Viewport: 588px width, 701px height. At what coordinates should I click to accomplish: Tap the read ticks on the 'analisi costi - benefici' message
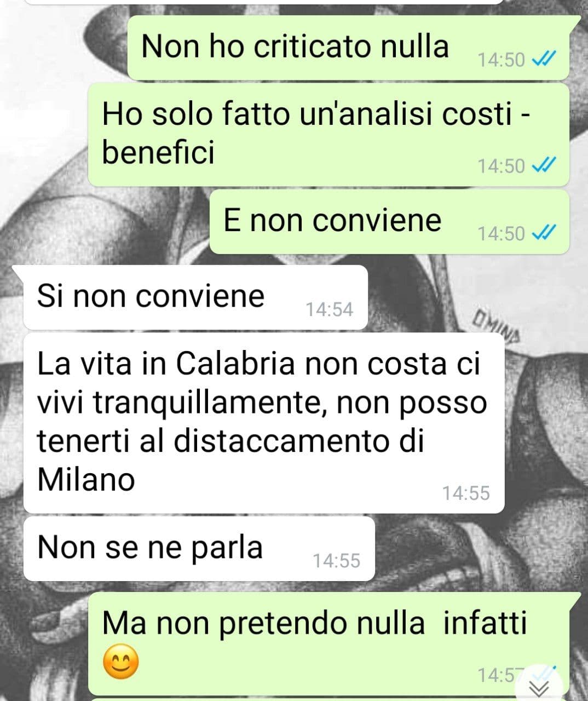(545, 164)
